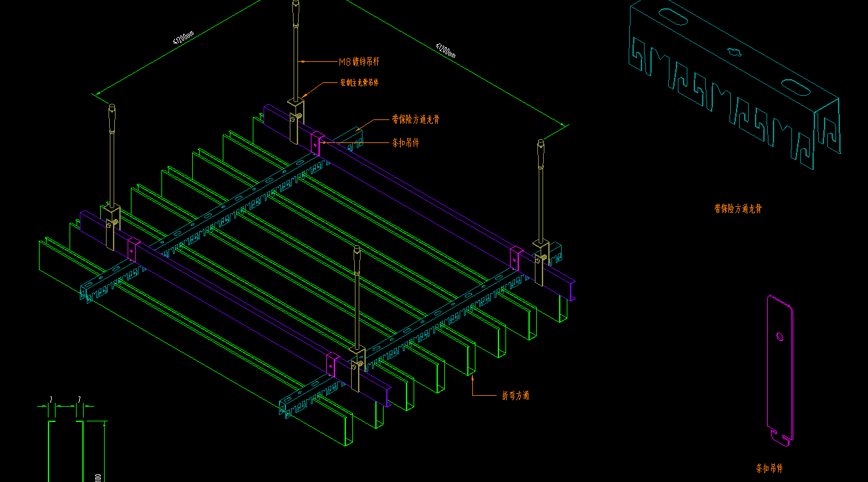
Task: Select the cyan keel detail drawing
Action: [734, 85]
